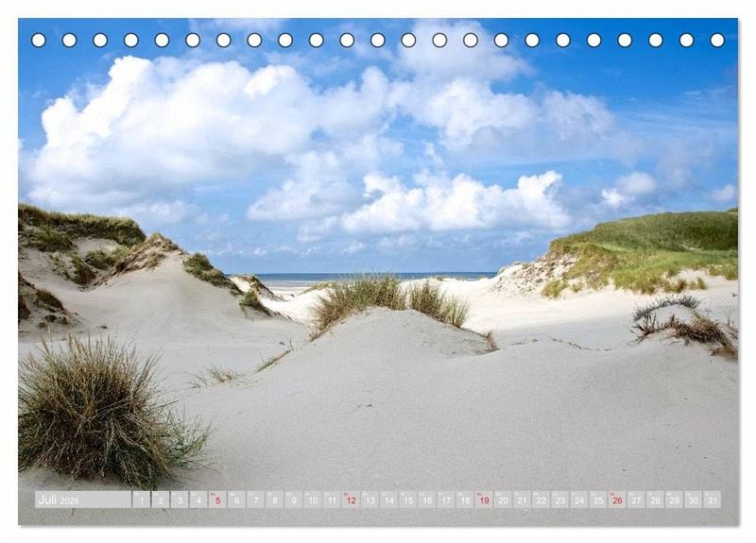Pick the red Sunday date 26

tap(618, 500)
